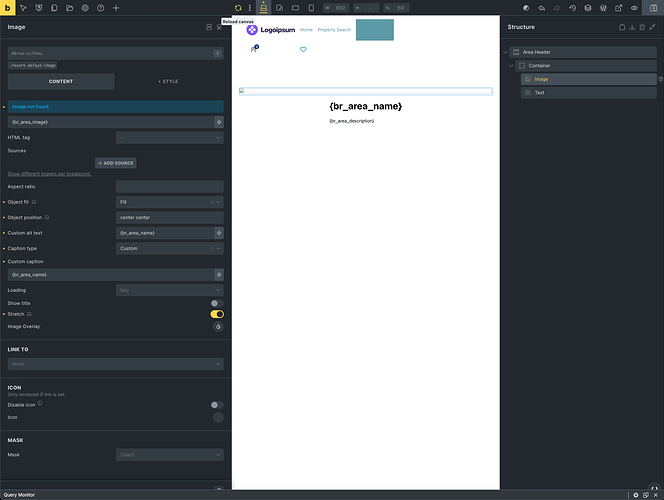Viewport: 664px width, 500px height.
Task: Click the Reload canvas icon
Action: pos(238,8)
